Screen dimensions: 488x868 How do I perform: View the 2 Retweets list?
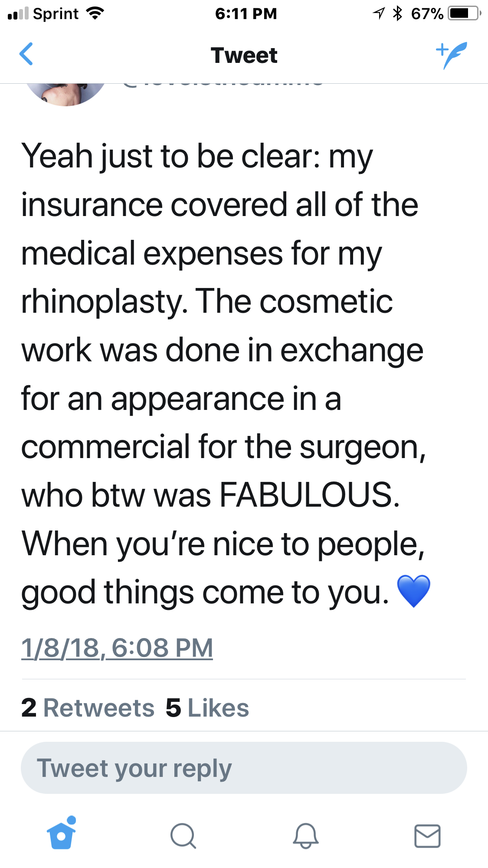coord(88,708)
